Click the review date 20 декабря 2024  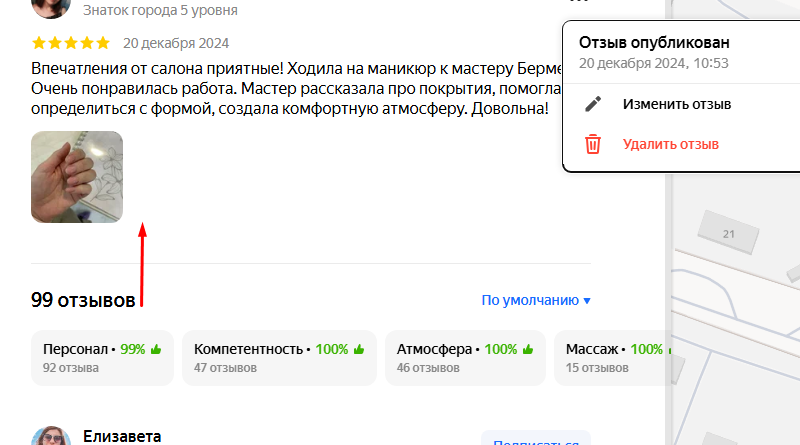[x=176, y=43]
